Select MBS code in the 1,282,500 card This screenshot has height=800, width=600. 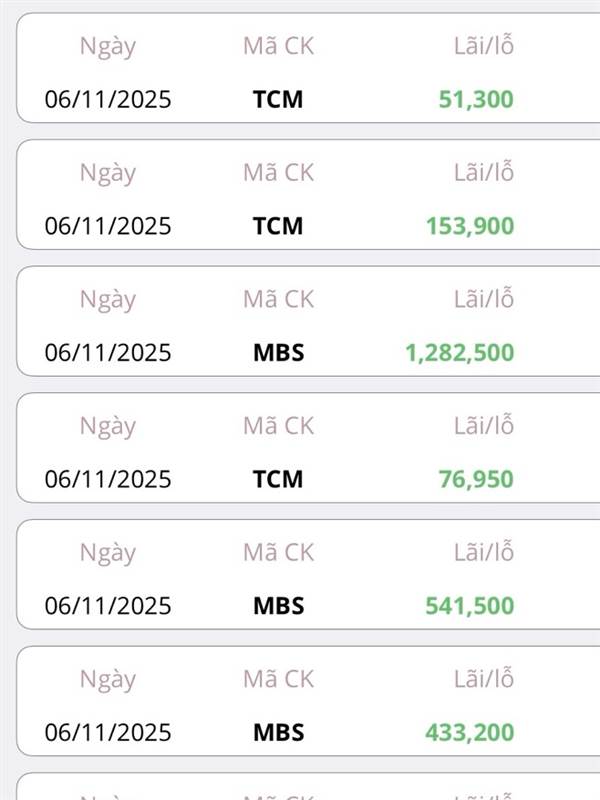coord(278,352)
